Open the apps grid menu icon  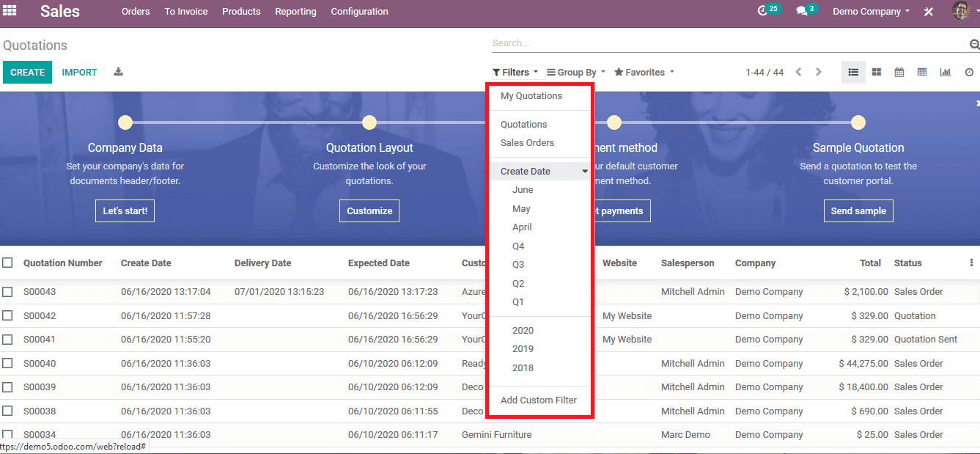(x=10, y=11)
